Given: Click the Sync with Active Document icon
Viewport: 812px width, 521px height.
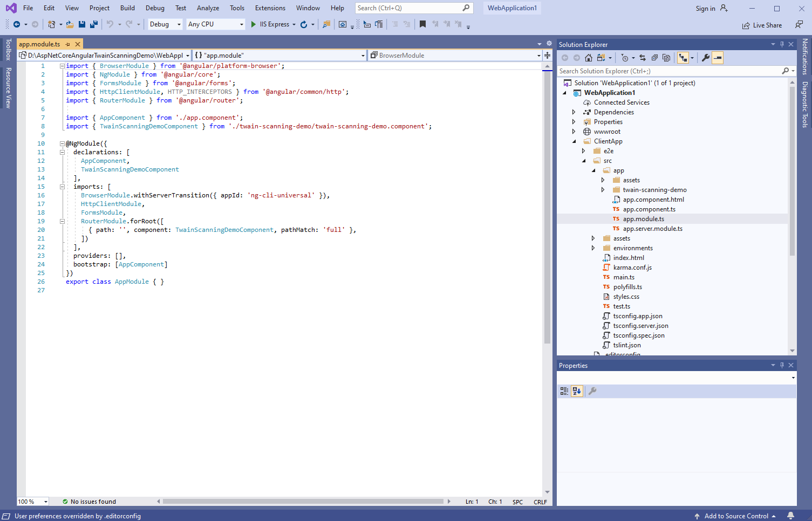Looking at the screenshot, I should pyautogui.click(x=643, y=58).
